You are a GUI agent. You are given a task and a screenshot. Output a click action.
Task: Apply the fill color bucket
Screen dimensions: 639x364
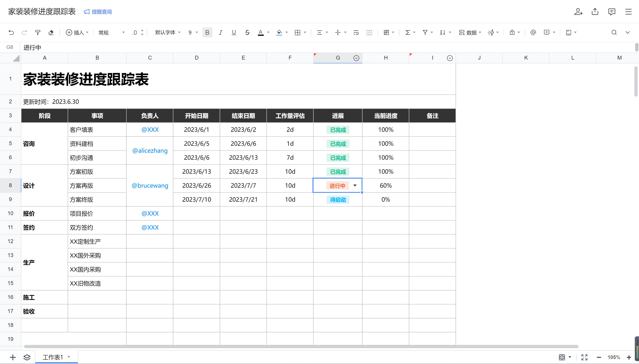click(279, 32)
